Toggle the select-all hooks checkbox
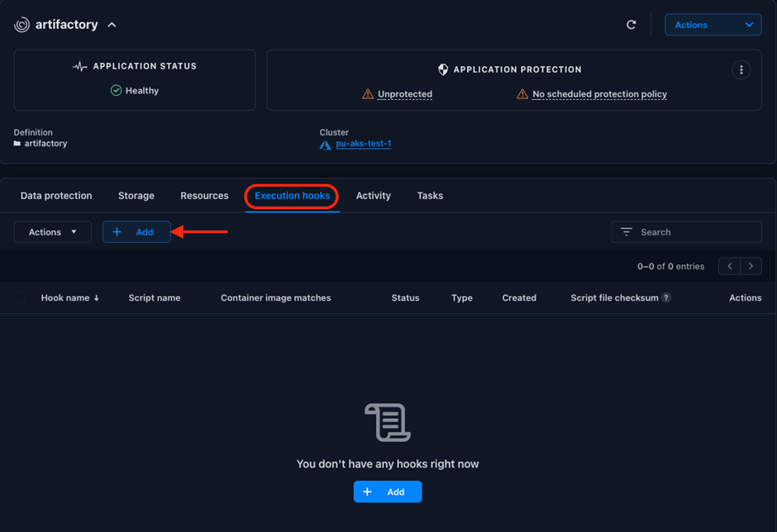Screen dimensions: 777x532 pyautogui.click(x=19, y=297)
